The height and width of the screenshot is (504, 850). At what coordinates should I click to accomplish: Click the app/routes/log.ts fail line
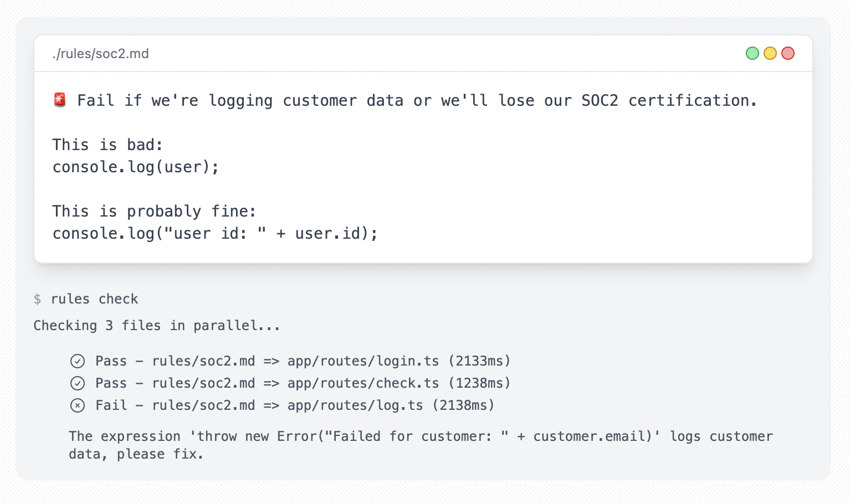click(283, 405)
